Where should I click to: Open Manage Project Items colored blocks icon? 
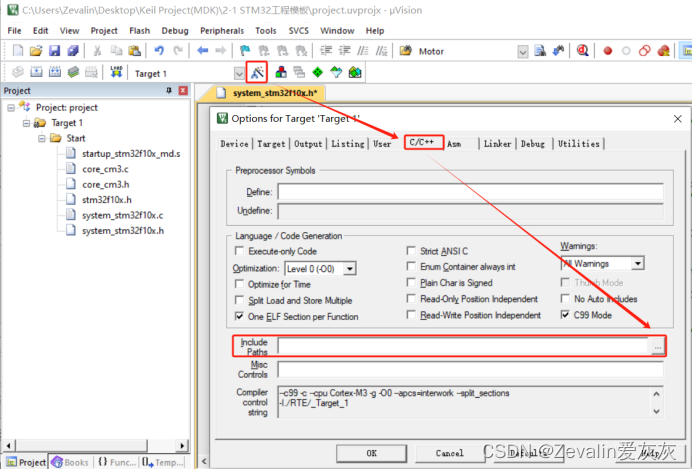(x=281, y=72)
